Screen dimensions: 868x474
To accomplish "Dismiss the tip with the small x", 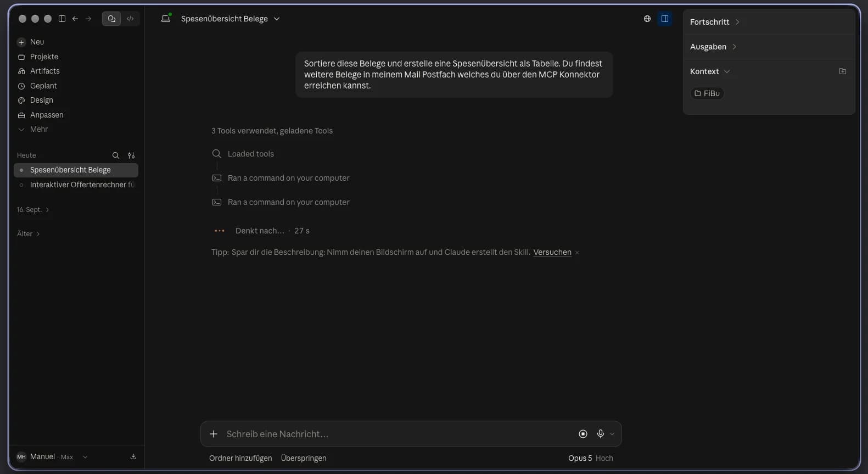I will click(577, 253).
